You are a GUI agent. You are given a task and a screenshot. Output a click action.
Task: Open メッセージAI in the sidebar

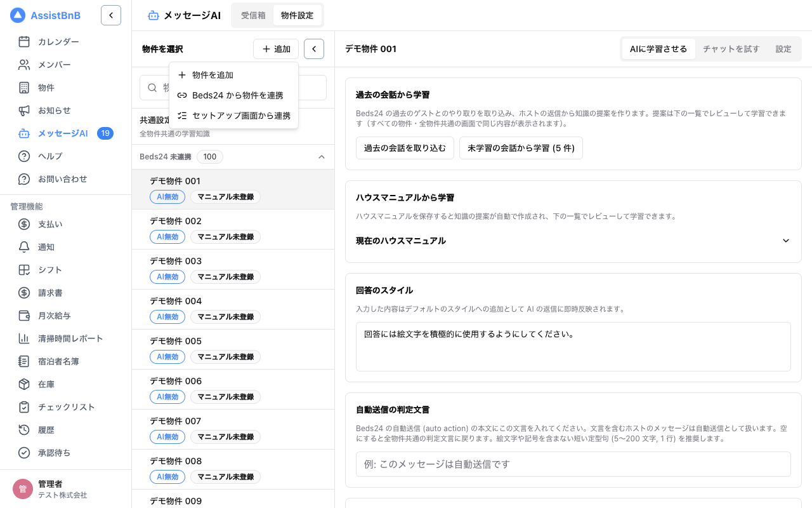pos(66,133)
